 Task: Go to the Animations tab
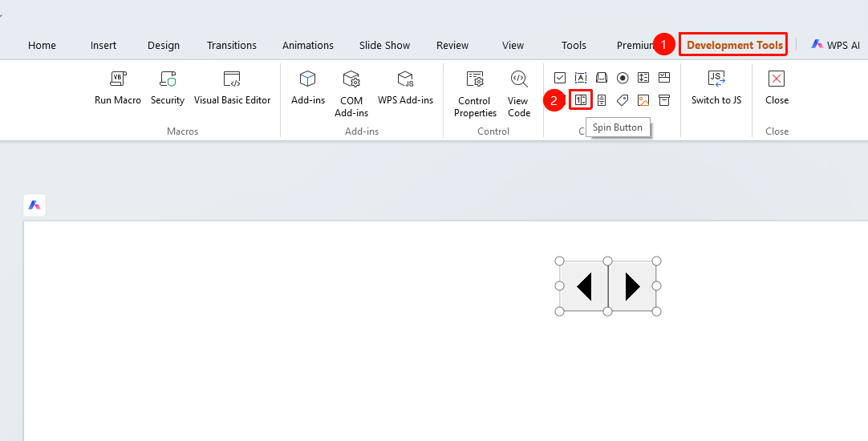308,46
